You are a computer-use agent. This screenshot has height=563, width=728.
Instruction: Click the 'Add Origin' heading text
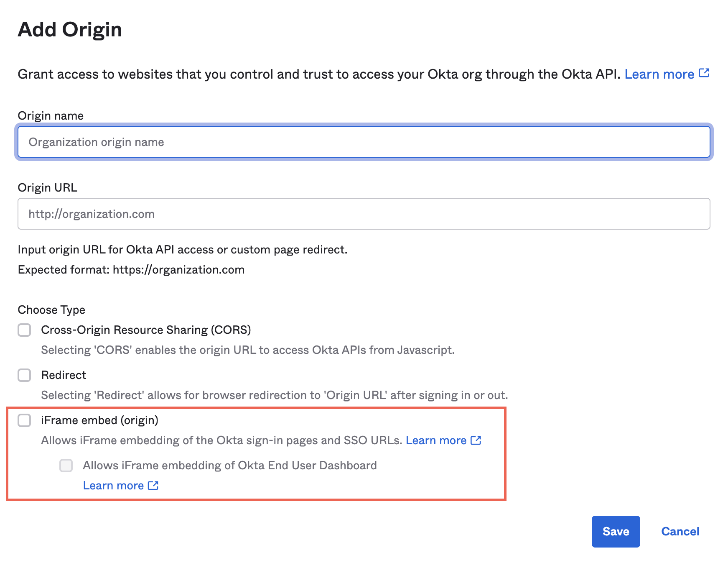click(x=70, y=30)
